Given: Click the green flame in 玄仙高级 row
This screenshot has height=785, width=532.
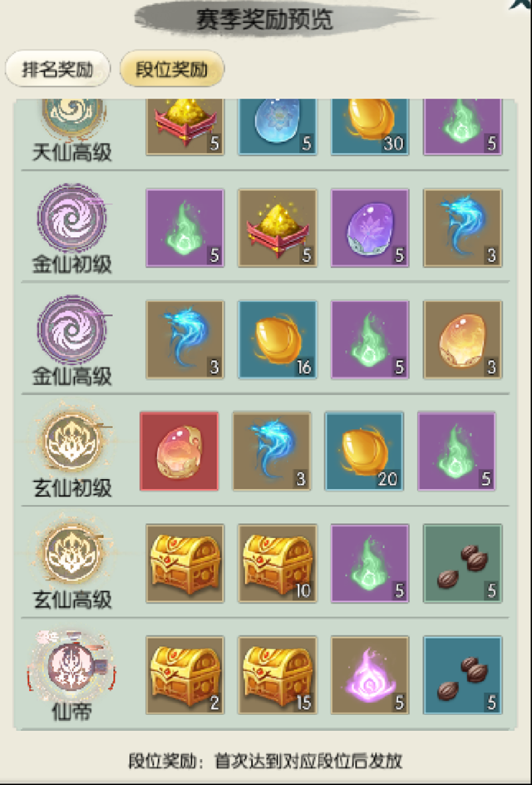Looking at the screenshot, I should click(x=370, y=563).
